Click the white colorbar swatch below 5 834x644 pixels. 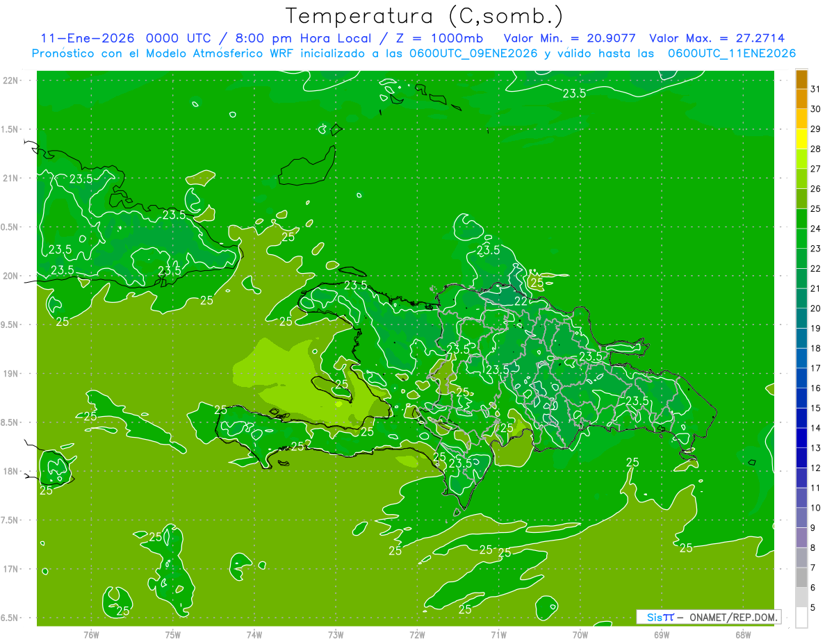point(801,618)
